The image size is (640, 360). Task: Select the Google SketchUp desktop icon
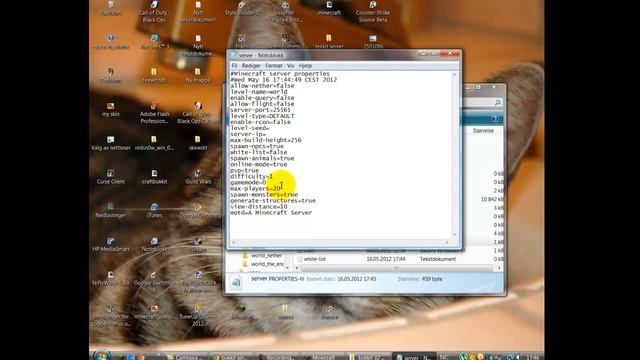(154, 282)
